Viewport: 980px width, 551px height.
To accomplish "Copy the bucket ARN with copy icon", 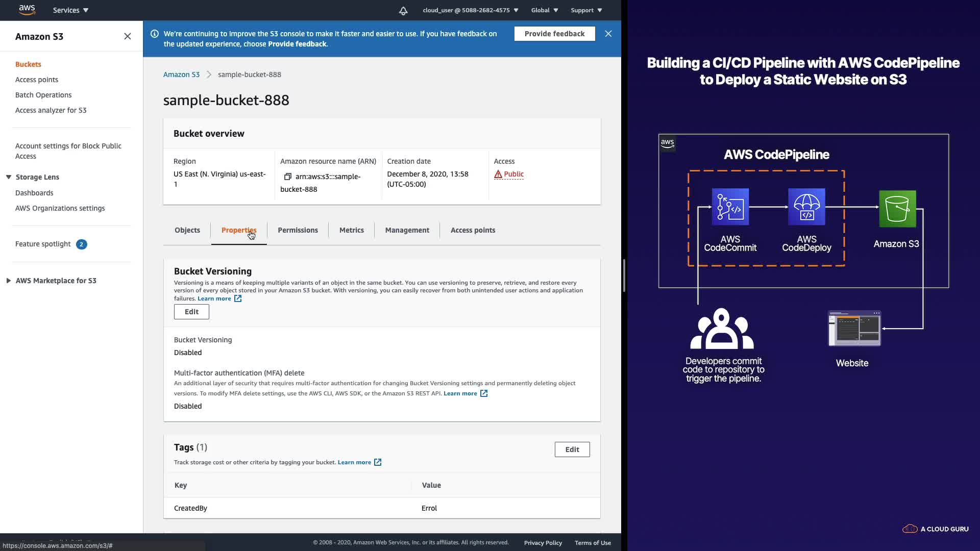I will 288,177.
